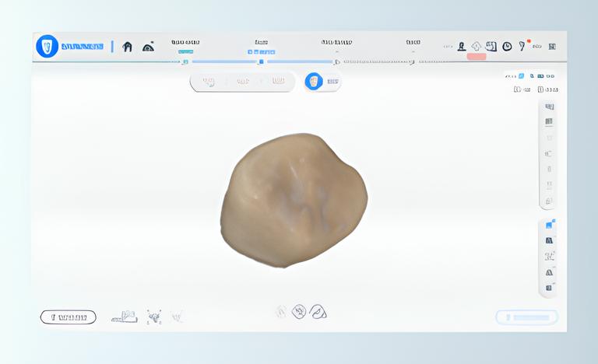Select the first option in the grey pill group

tap(209, 81)
